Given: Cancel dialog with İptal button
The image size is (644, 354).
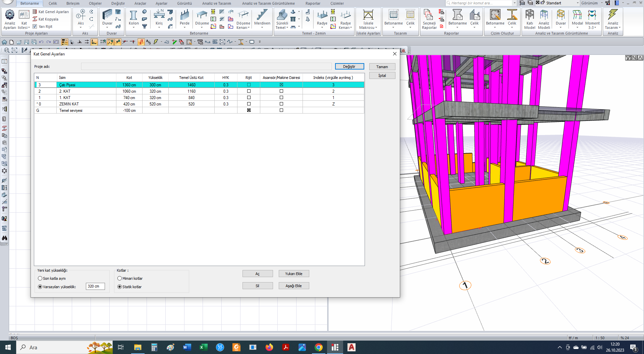Looking at the screenshot, I should pyautogui.click(x=382, y=76).
